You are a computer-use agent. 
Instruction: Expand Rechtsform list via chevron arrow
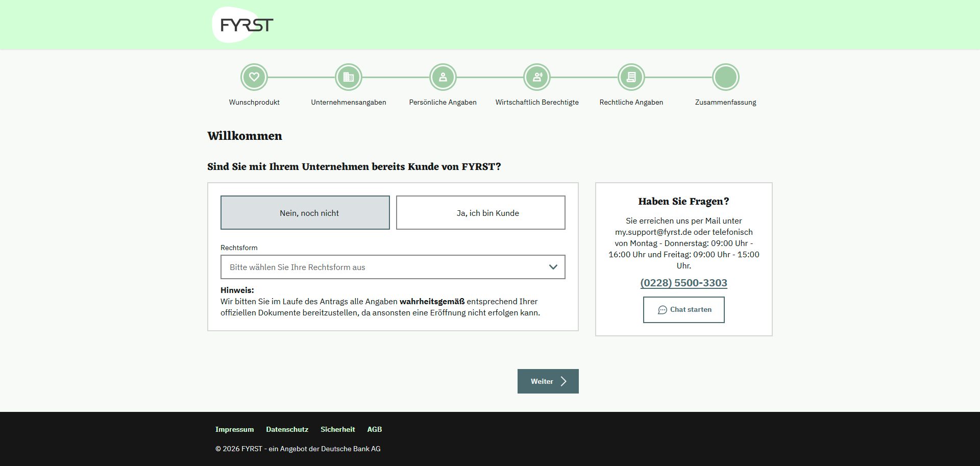point(553,267)
